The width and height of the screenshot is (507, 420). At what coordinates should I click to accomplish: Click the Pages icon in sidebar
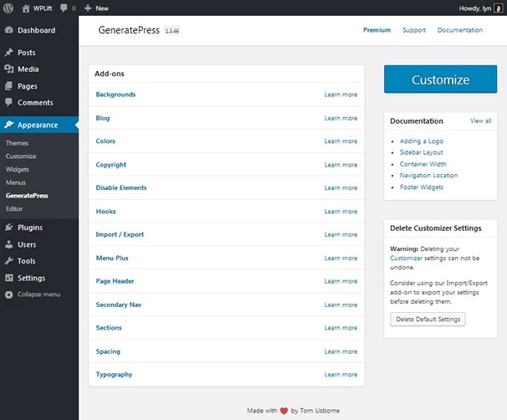[x=9, y=86]
